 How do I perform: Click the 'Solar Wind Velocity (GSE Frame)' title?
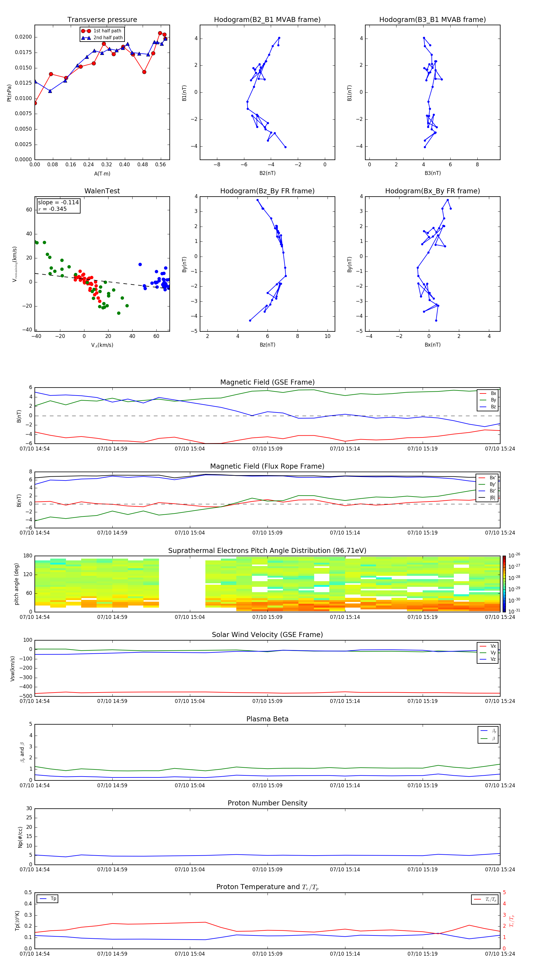click(x=267, y=635)
